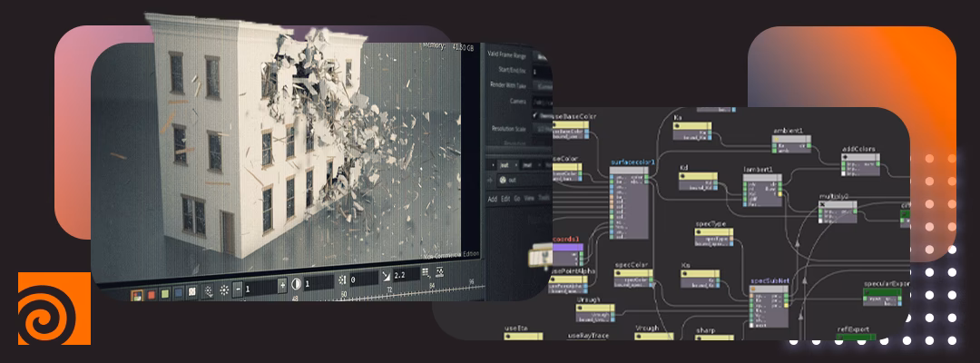Select the green channel display button

(165, 292)
